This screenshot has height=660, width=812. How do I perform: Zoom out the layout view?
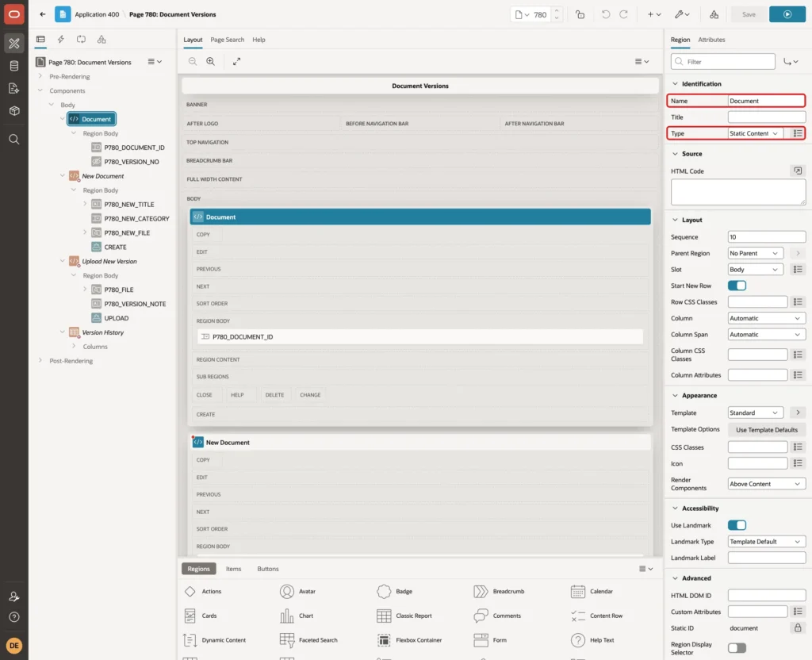click(193, 62)
